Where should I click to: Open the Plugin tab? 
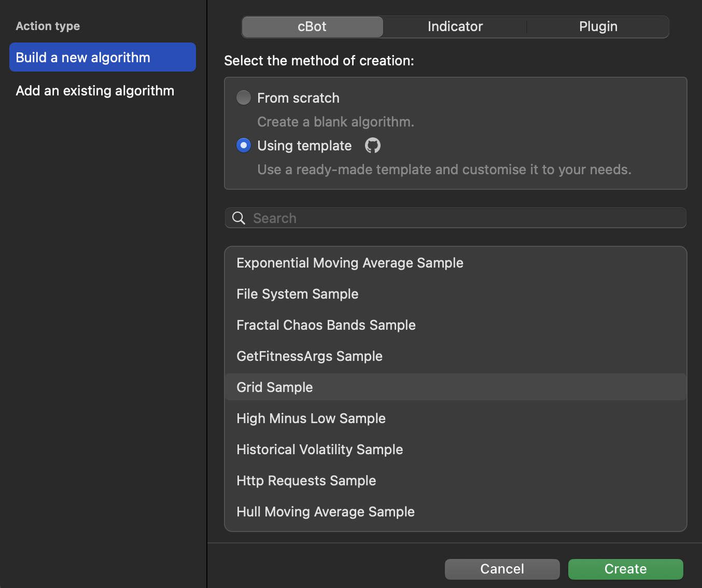tap(598, 27)
